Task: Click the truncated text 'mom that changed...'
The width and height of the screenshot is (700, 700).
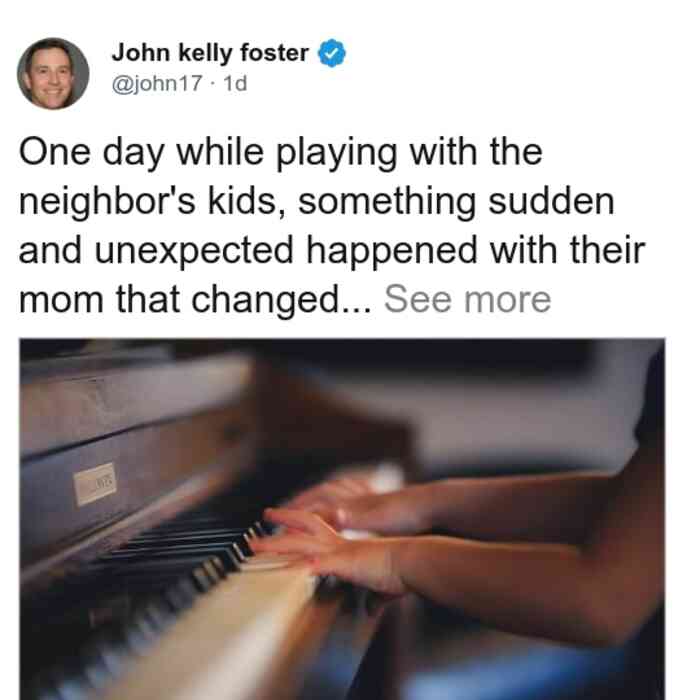Action: [195, 300]
